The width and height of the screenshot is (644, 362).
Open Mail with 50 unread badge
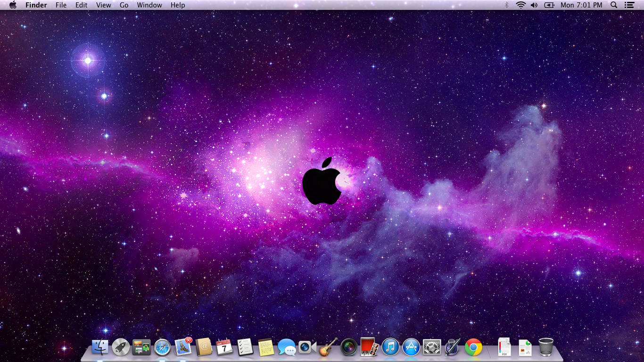coord(183,347)
